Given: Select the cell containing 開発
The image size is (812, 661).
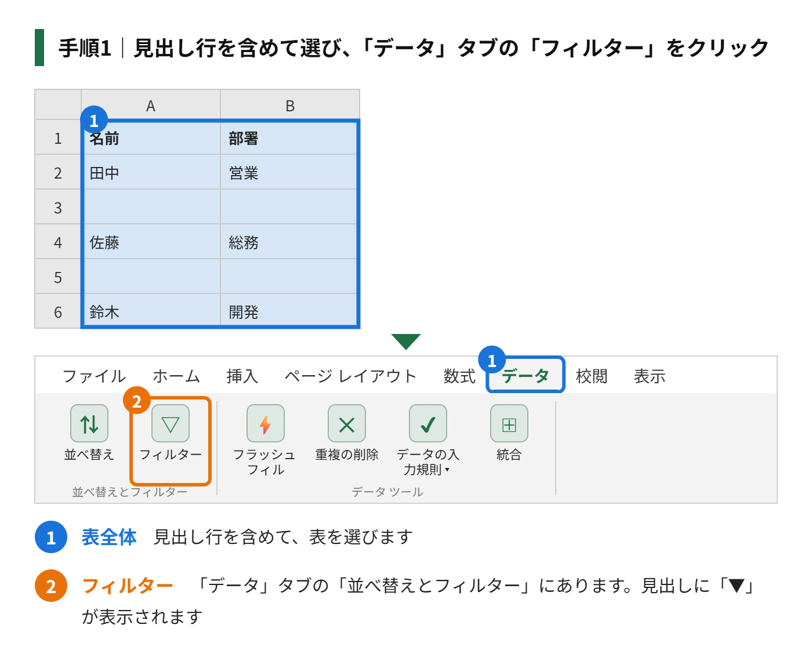Looking at the screenshot, I should [x=290, y=311].
